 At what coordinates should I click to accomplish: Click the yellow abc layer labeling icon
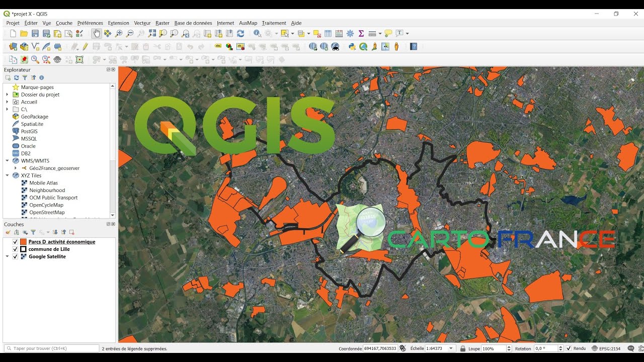pyautogui.click(x=218, y=47)
